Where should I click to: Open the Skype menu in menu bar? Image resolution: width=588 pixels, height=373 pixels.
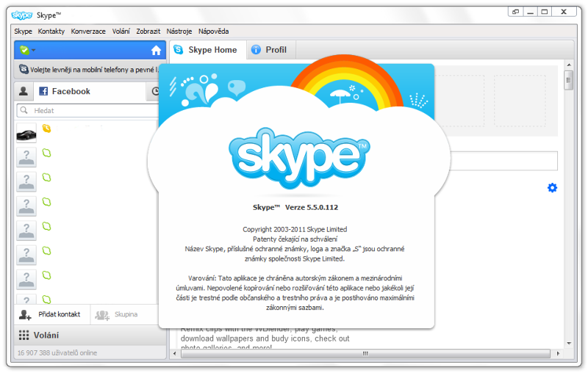(x=23, y=32)
